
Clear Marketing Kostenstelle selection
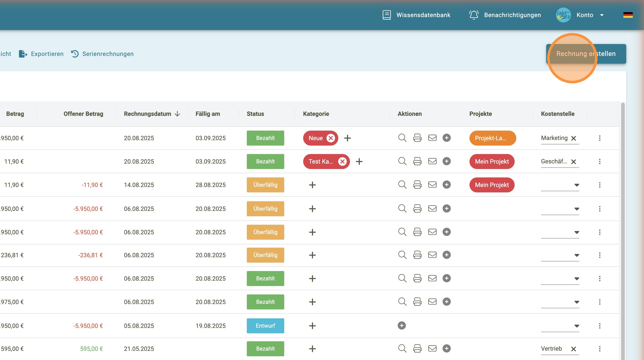pos(574,138)
